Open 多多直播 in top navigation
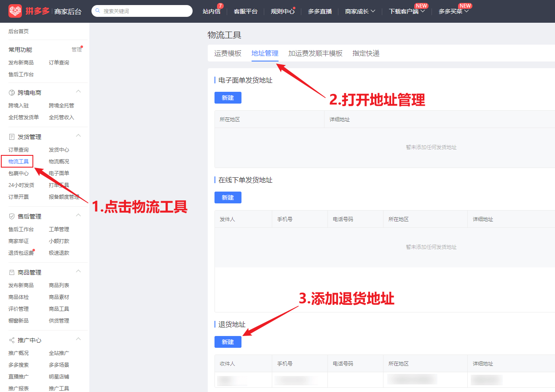The image size is (555, 392). click(320, 11)
